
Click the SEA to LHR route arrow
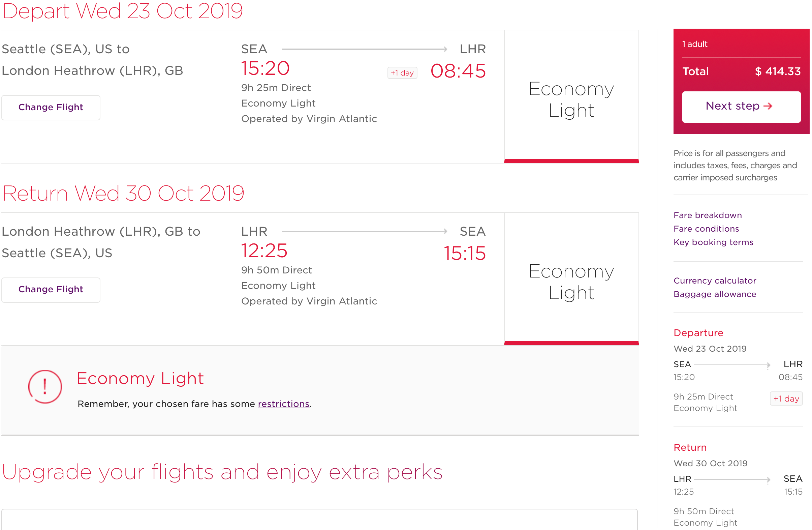click(x=364, y=49)
